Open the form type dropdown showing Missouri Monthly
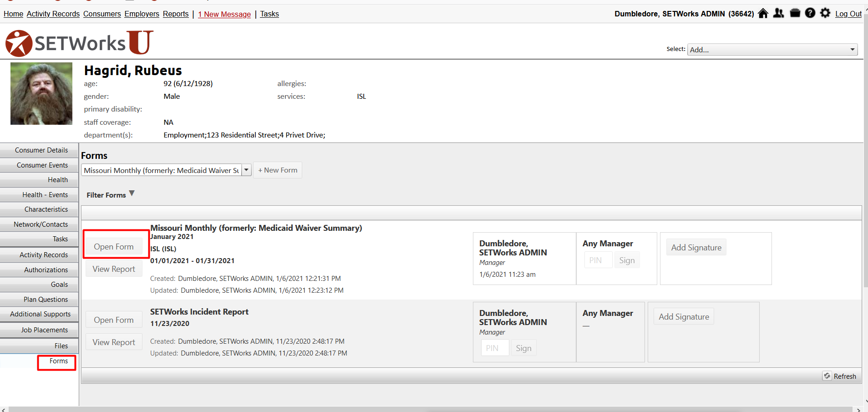 coord(166,170)
